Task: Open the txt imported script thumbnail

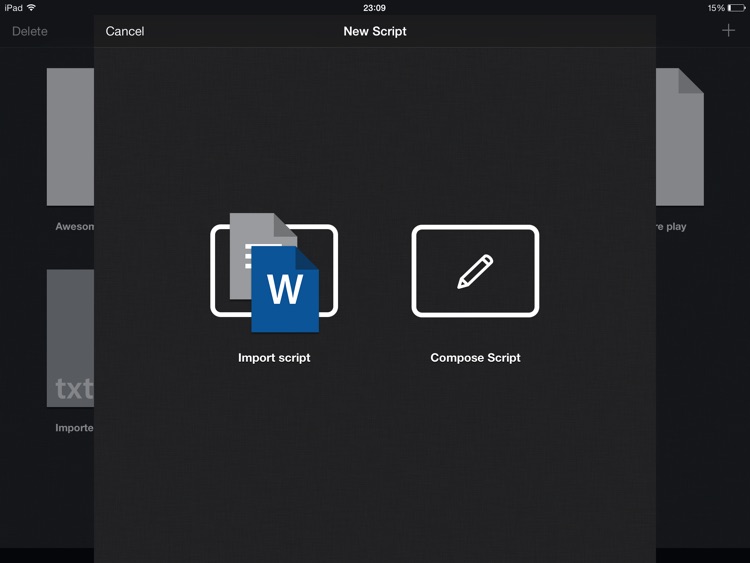Action: [x=70, y=338]
